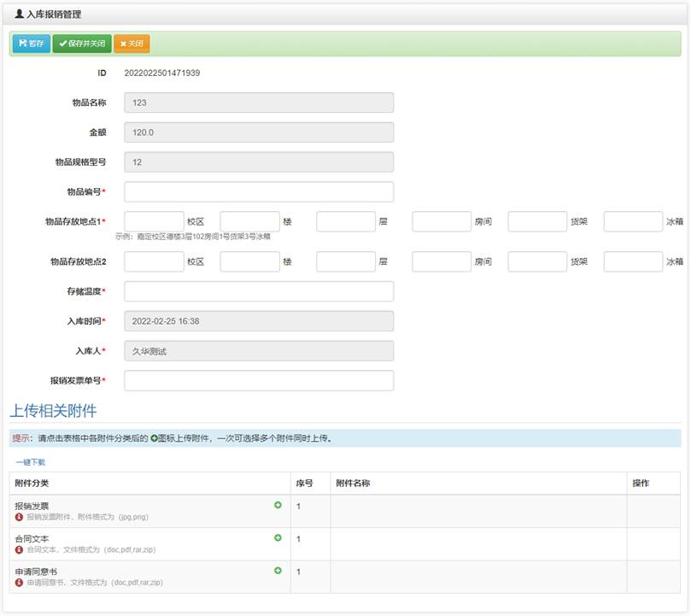Click the 楼 field of 物品存放地点2
691x616 pixels.
[x=249, y=261]
